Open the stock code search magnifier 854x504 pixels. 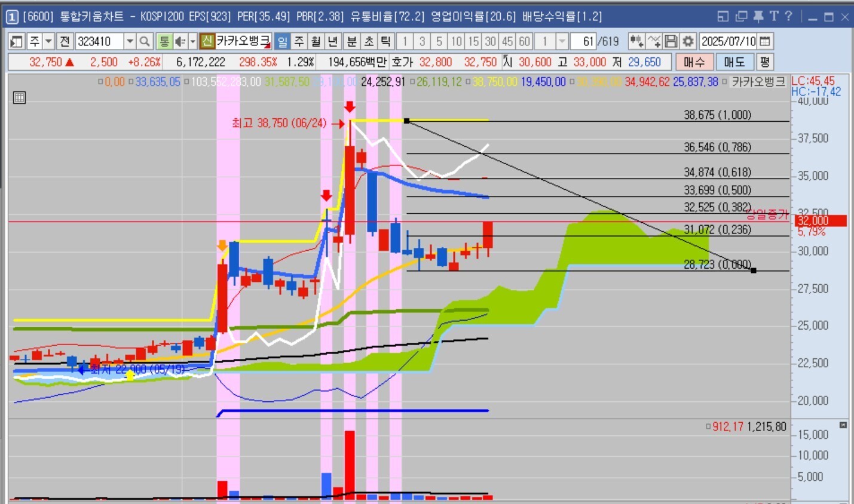click(145, 41)
